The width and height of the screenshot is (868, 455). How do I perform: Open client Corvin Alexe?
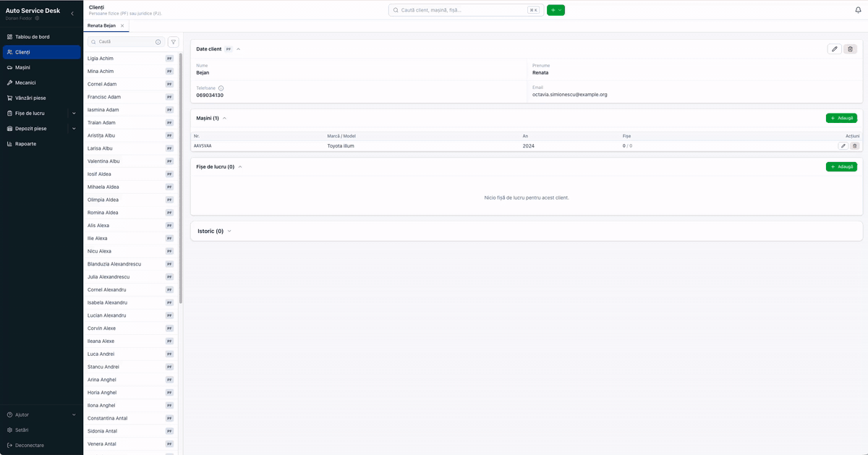pos(131,328)
